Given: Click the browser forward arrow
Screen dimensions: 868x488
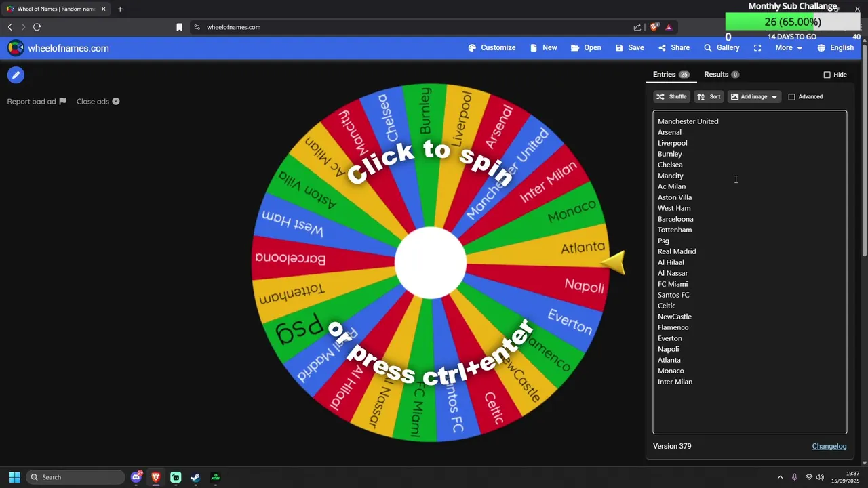Looking at the screenshot, I should click(x=23, y=27).
